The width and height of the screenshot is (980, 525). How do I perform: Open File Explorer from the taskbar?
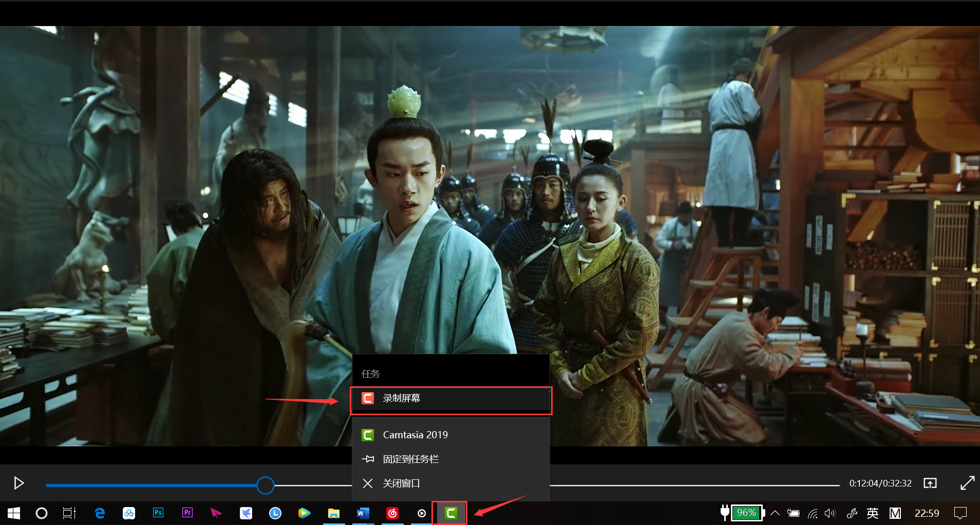coord(334,513)
